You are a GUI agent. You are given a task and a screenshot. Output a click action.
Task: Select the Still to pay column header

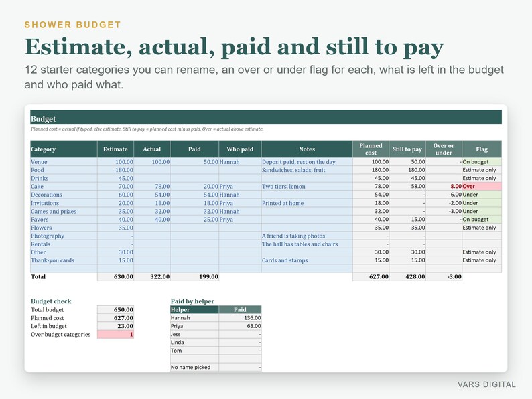(407, 149)
